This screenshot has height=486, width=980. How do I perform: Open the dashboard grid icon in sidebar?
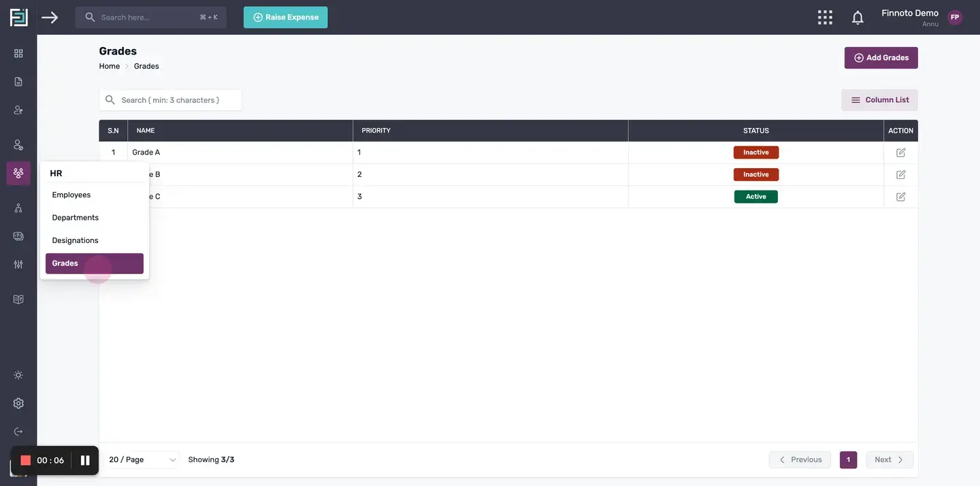[18, 53]
